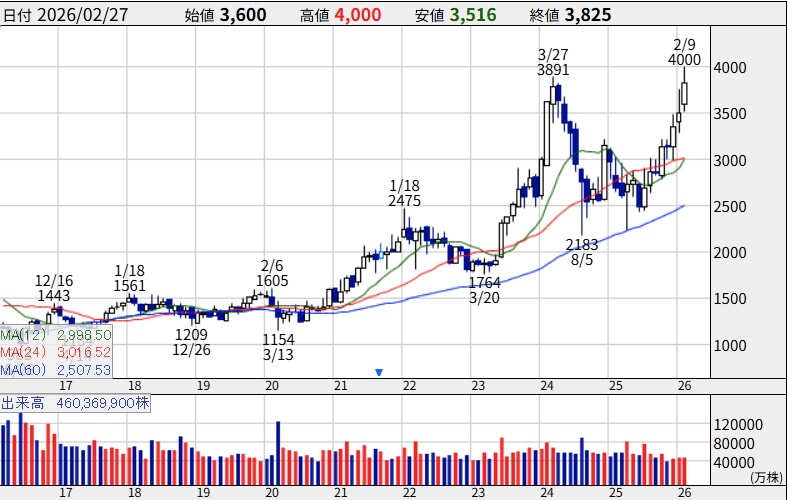Select the MA(60) blue legend entry
This screenshot has width=788, height=500.
(x=55, y=370)
